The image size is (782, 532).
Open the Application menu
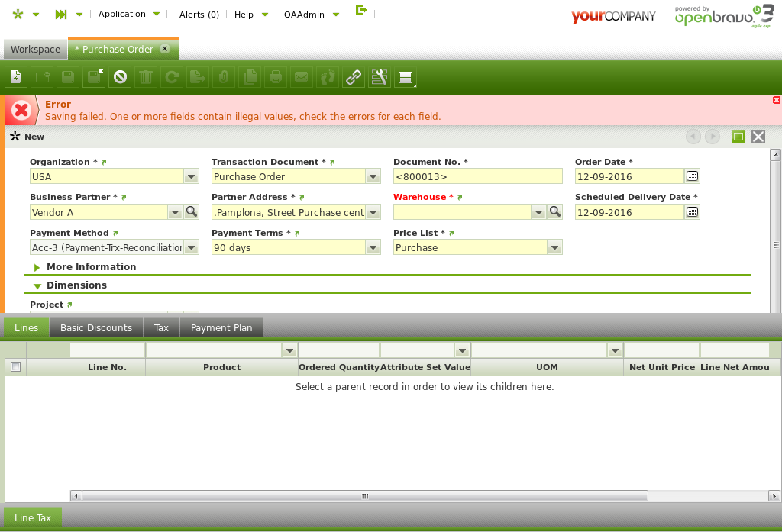(x=122, y=14)
